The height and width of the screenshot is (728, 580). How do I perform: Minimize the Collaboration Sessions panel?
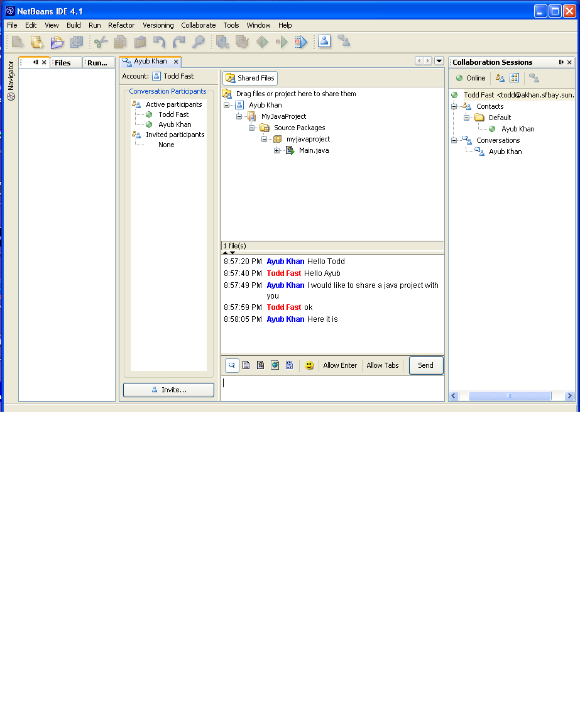point(561,62)
